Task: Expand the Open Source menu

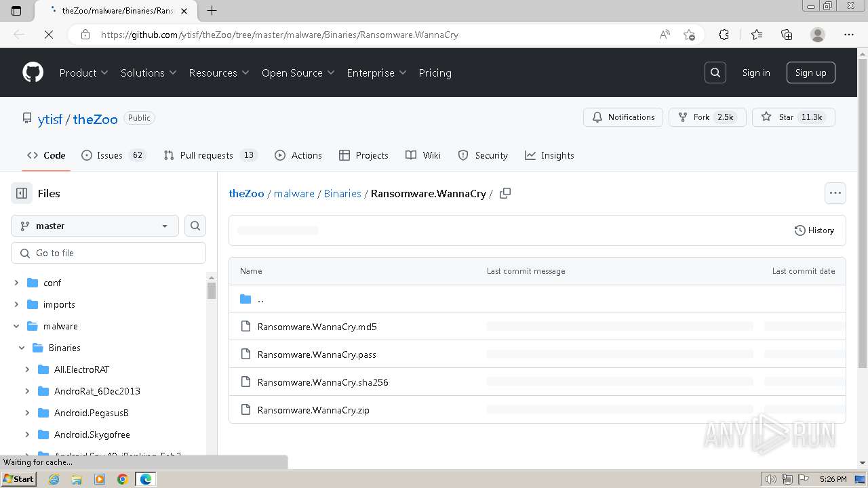Action: pos(298,73)
